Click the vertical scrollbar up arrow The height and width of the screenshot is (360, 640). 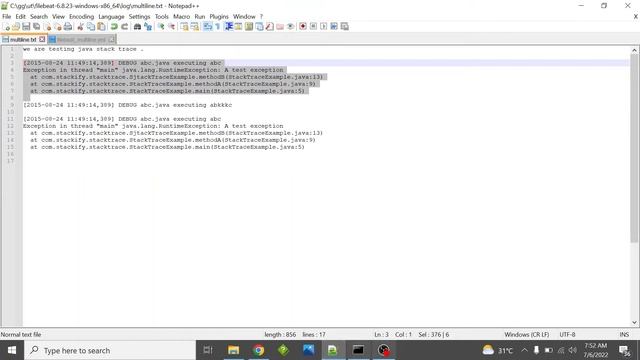click(x=634, y=50)
